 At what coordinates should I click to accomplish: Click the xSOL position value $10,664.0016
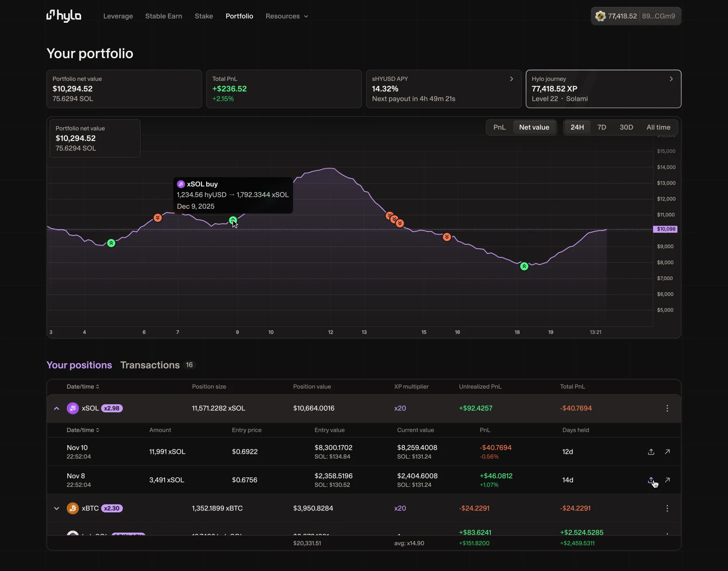(314, 408)
